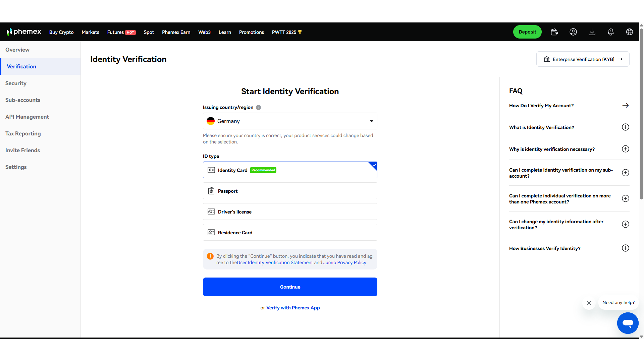Open the blue chat support bubble
Image resolution: width=644 pixels, height=362 pixels.
click(628, 323)
